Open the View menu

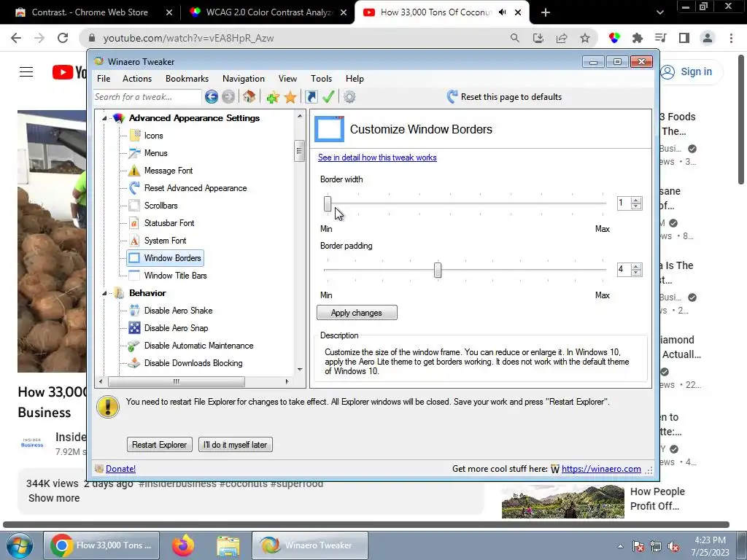287,79
